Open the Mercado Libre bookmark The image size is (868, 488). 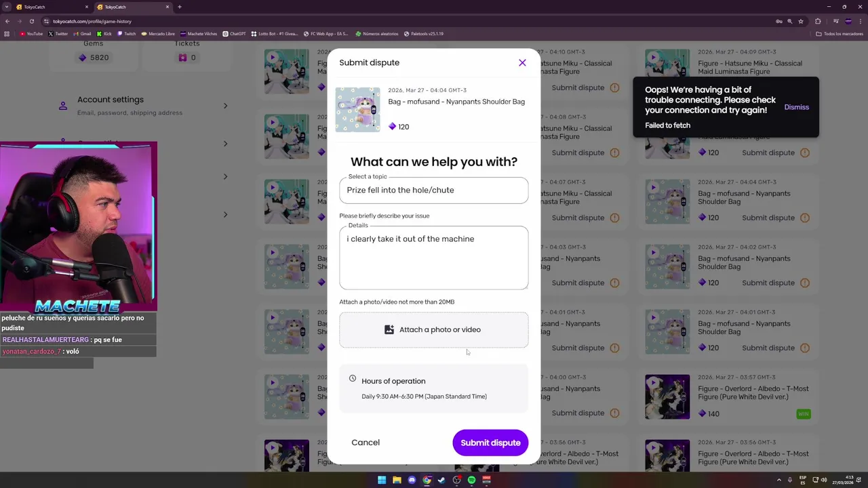pos(158,33)
